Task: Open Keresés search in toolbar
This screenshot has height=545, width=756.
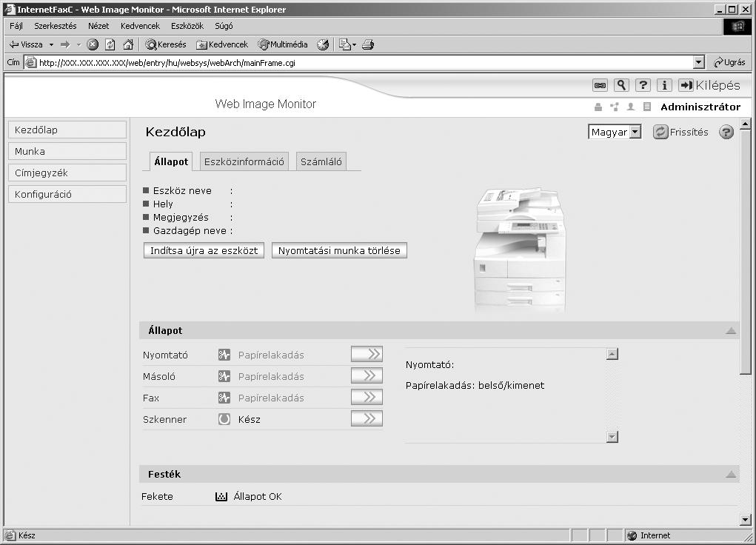Action: [165, 44]
